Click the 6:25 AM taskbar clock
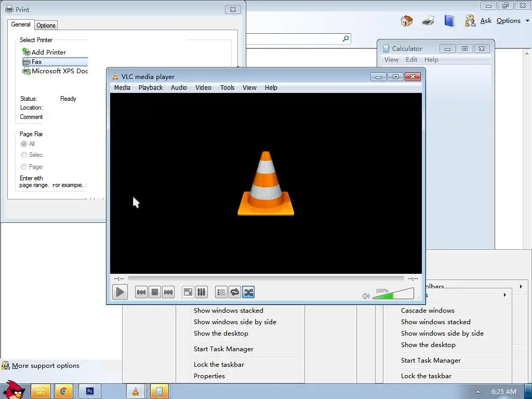532x399 pixels. [x=504, y=392]
